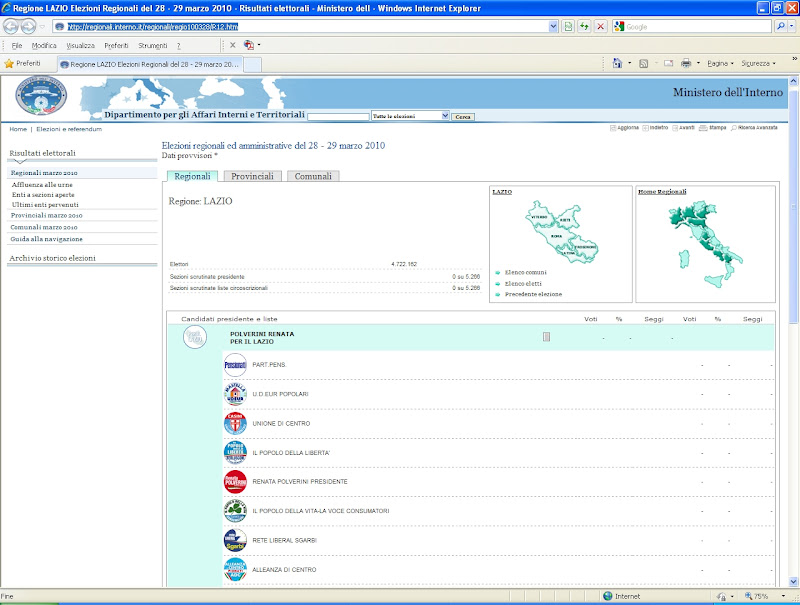Screen dimensions: 800x605
Task: Click the Stop loading red X icon
Action: (600, 27)
